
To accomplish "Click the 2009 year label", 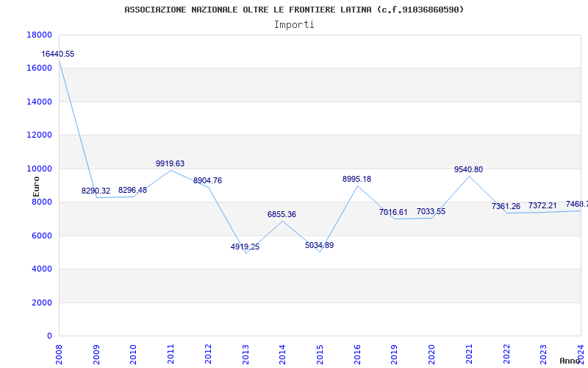I will pos(96,355).
